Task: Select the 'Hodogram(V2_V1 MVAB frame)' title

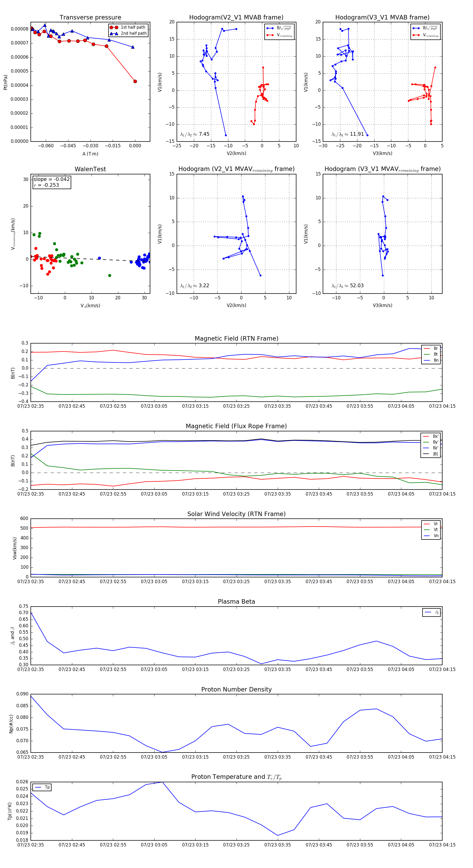Action: pyautogui.click(x=236, y=18)
